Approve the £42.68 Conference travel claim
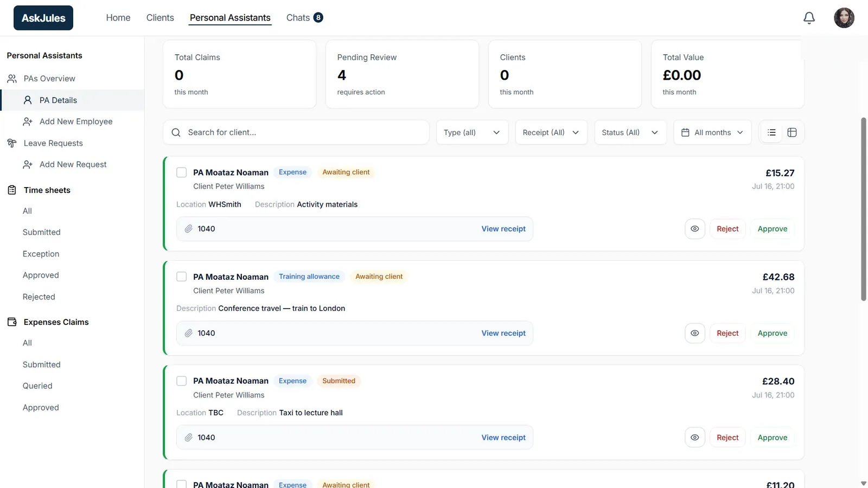Image resolution: width=868 pixels, height=488 pixels. [773, 333]
